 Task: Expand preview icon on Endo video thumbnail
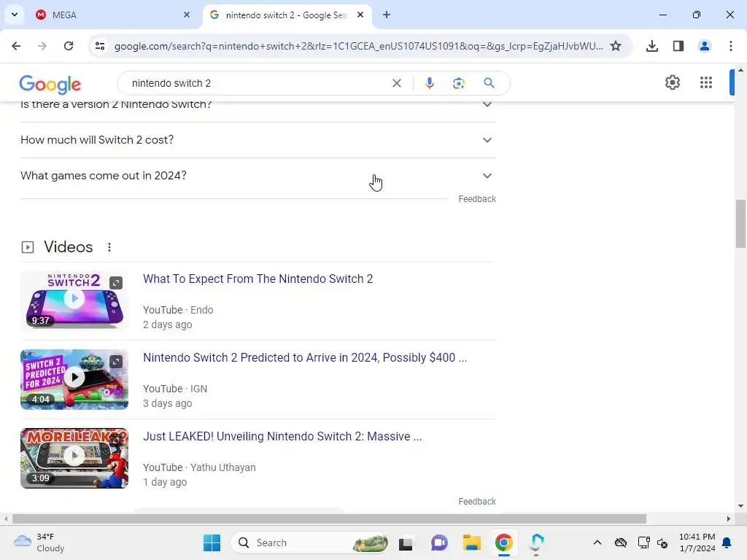[x=116, y=283]
